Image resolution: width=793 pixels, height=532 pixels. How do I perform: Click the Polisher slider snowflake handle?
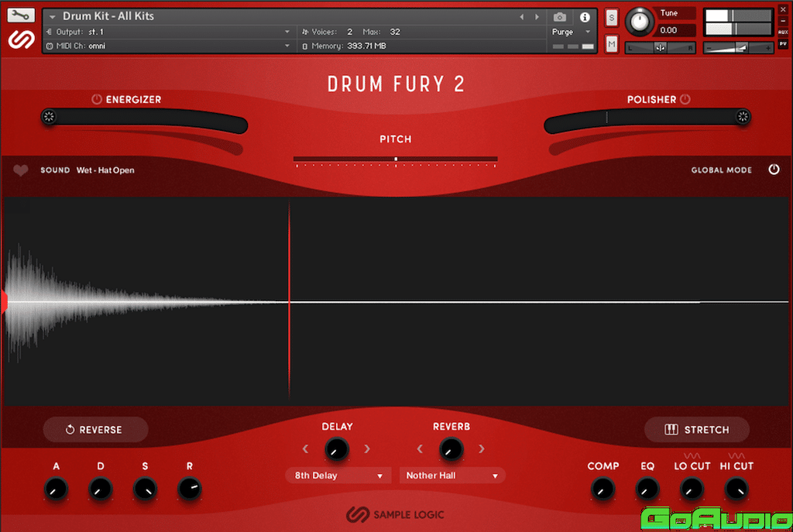[x=743, y=117]
